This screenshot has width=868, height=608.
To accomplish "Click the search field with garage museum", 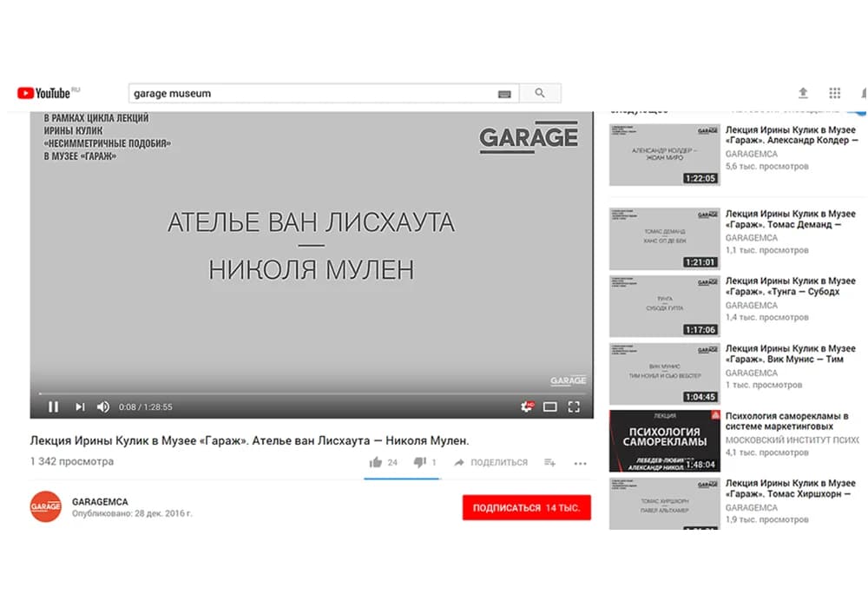I will (324, 93).
